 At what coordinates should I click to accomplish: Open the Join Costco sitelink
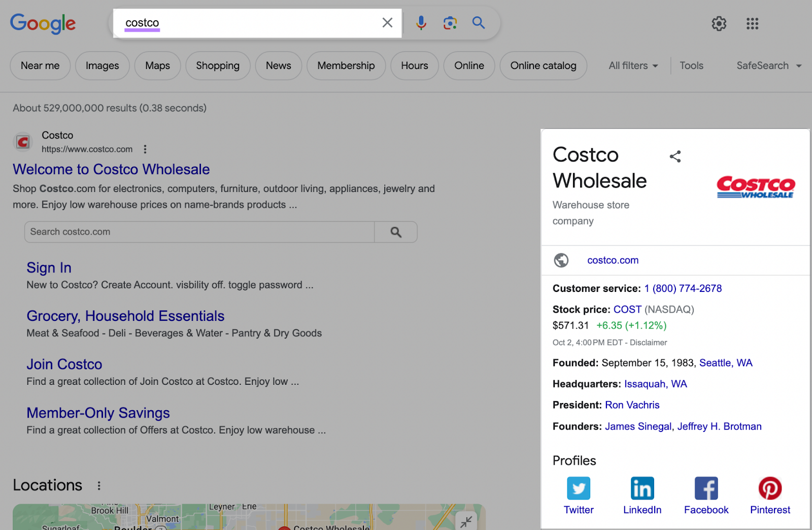coord(64,364)
